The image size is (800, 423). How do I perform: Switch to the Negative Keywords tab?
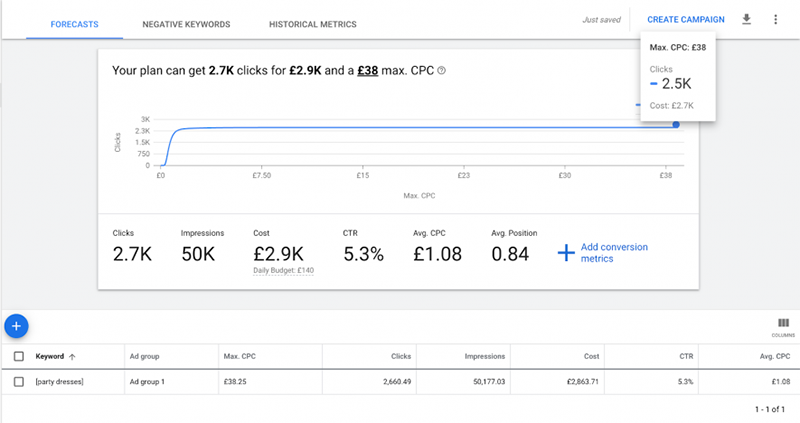click(186, 24)
